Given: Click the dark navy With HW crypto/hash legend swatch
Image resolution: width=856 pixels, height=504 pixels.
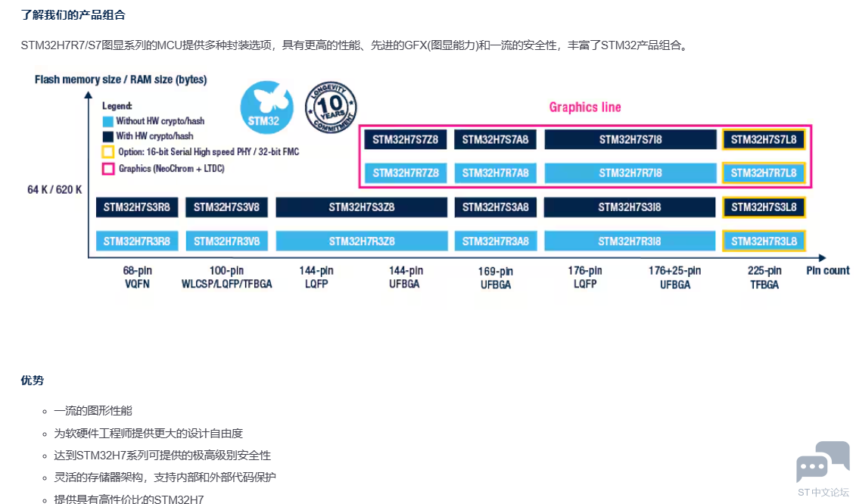Looking at the screenshot, I should [108, 136].
